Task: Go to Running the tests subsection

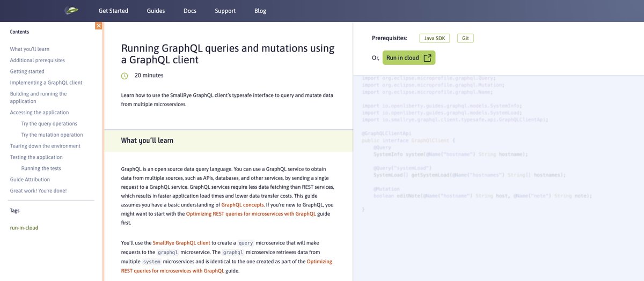Action: coord(41,168)
